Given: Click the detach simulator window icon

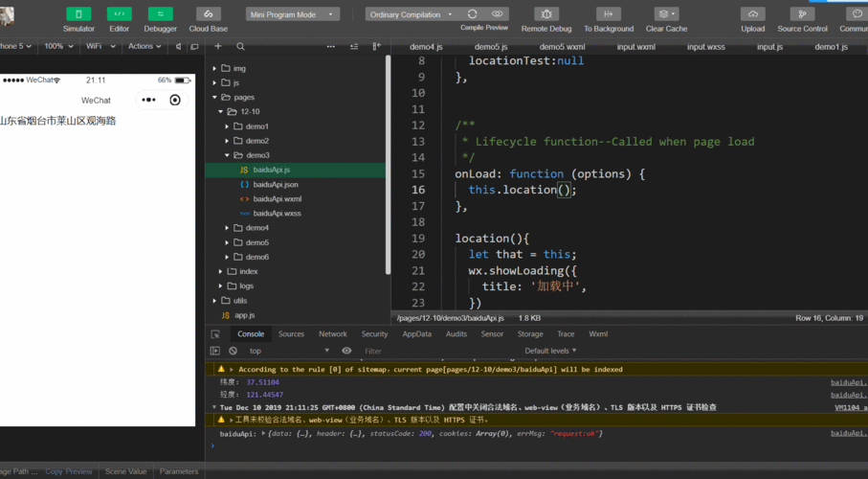Looking at the screenshot, I should coord(194,47).
